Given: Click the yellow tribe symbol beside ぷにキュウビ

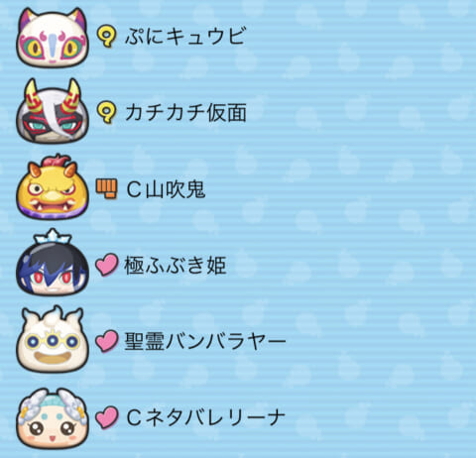Looking at the screenshot, I should [107, 37].
